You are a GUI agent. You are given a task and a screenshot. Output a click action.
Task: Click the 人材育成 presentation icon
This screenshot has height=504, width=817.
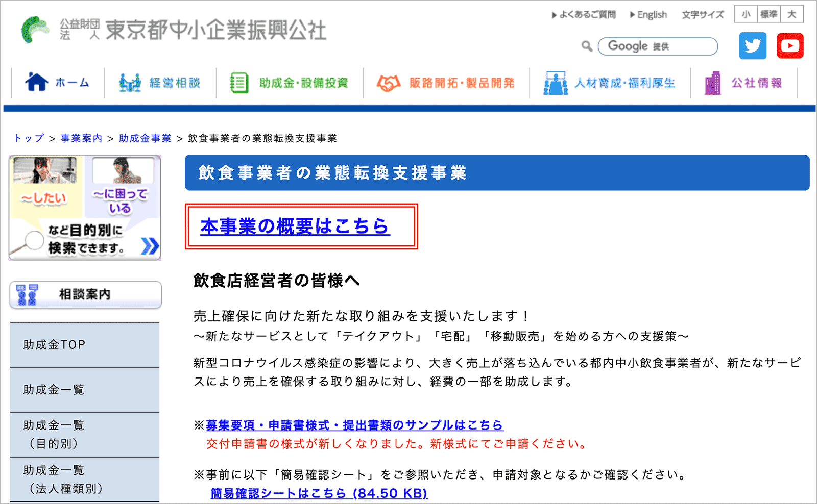point(556,83)
